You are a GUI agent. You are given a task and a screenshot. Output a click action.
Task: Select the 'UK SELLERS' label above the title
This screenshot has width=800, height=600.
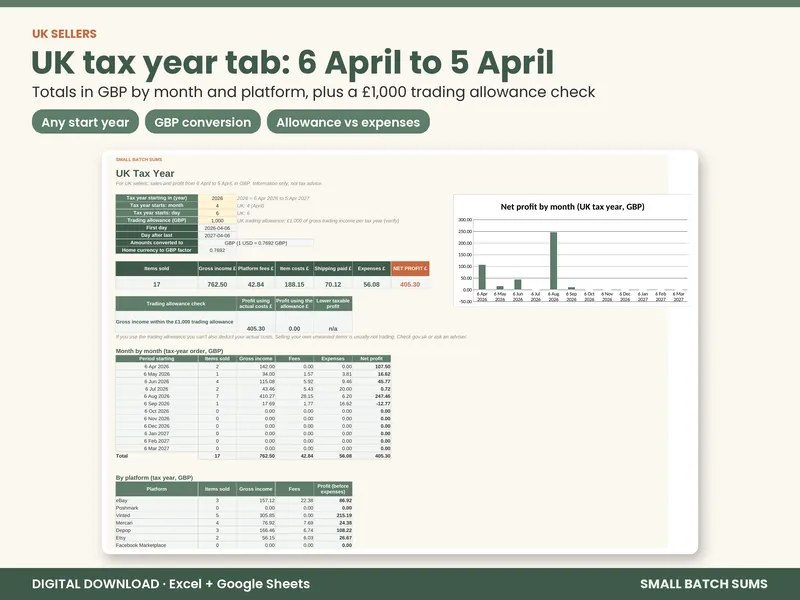click(x=64, y=34)
